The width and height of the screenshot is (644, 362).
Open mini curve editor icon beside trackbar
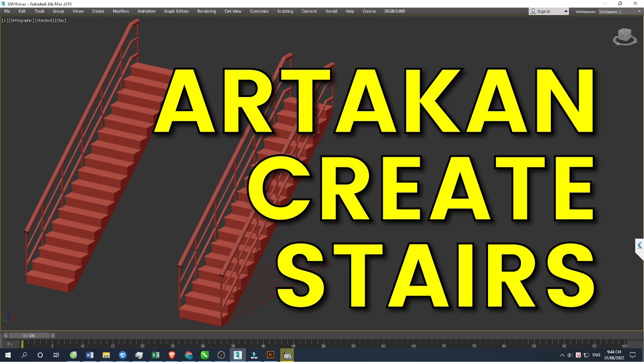click(x=10, y=344)
